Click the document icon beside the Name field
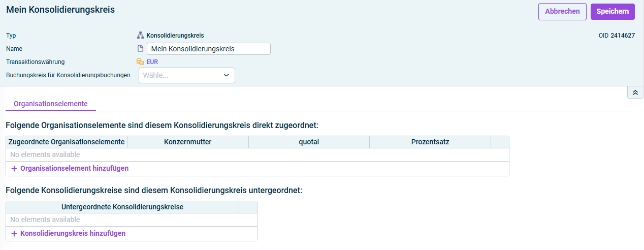 pyautogui.click(x=141, y=49)
